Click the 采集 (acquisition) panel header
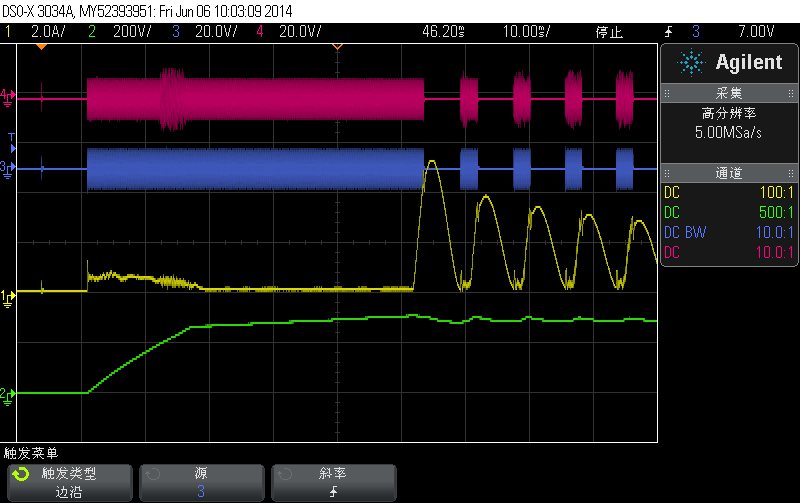Viewport: 800px width, 503px height. click(x=729, y=93)
